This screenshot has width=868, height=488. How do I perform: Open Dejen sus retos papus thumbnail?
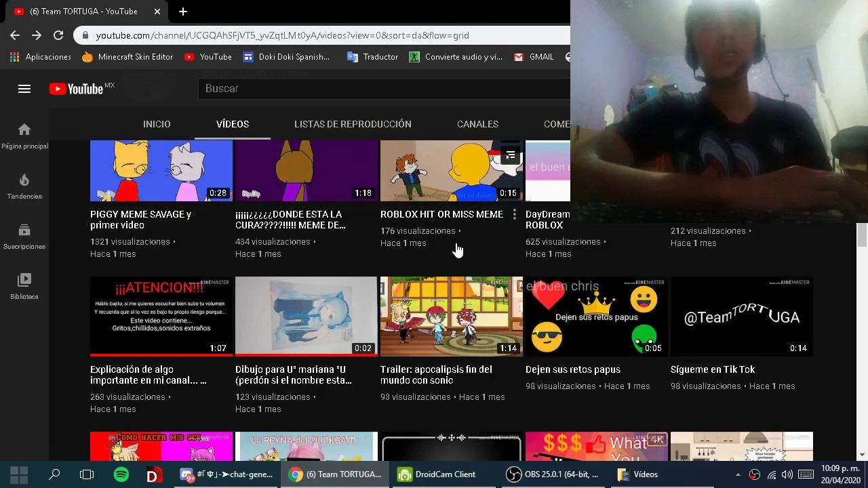click(597, 316)
